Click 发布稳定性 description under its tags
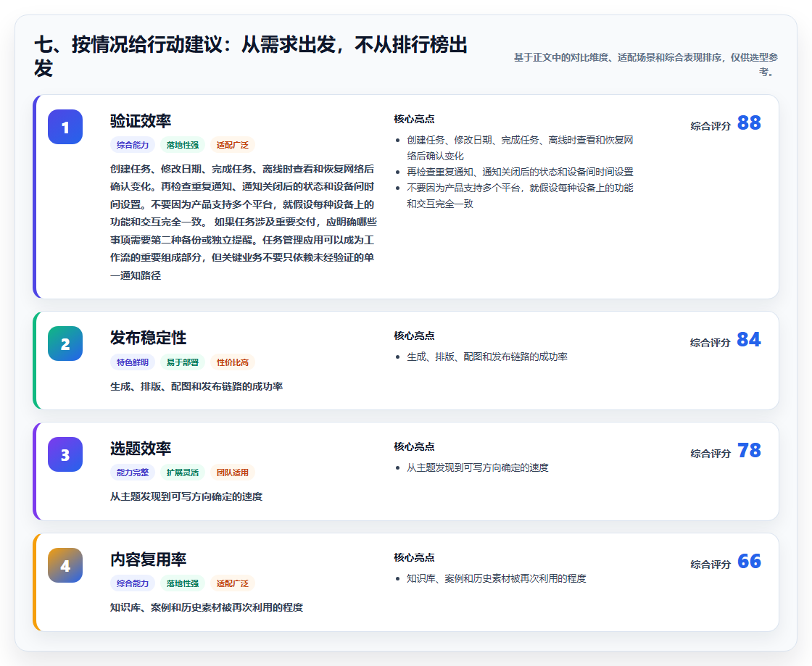The image size is (812, 666). point(196,386)
